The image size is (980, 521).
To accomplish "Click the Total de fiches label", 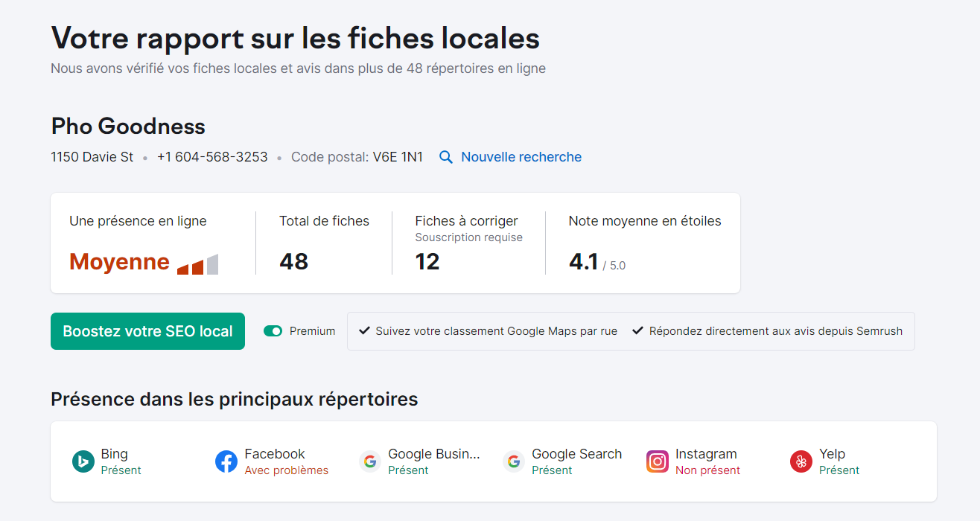I will click(325, 221).
